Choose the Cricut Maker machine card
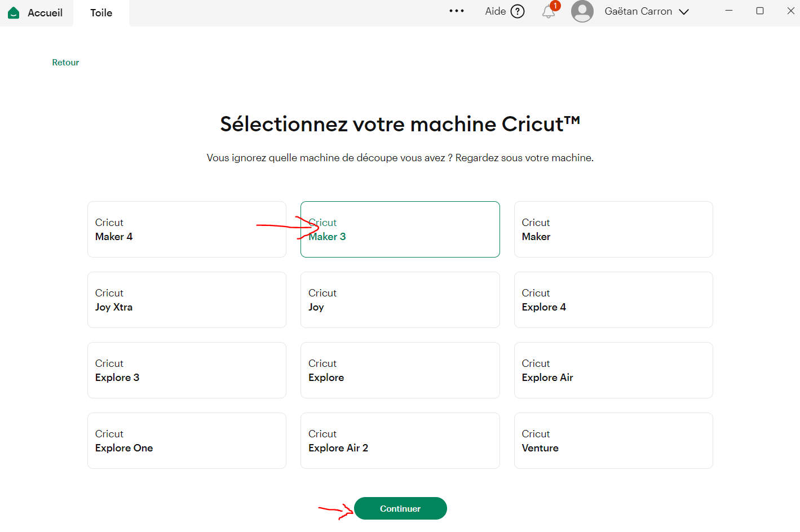The height and width of the screenshot is (532, 800). 613,229
